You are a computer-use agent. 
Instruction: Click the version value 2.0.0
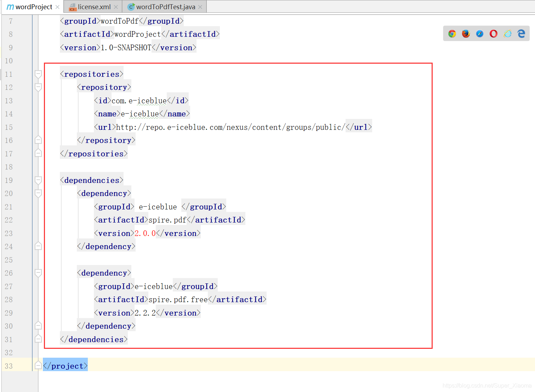tap(145, 234)
